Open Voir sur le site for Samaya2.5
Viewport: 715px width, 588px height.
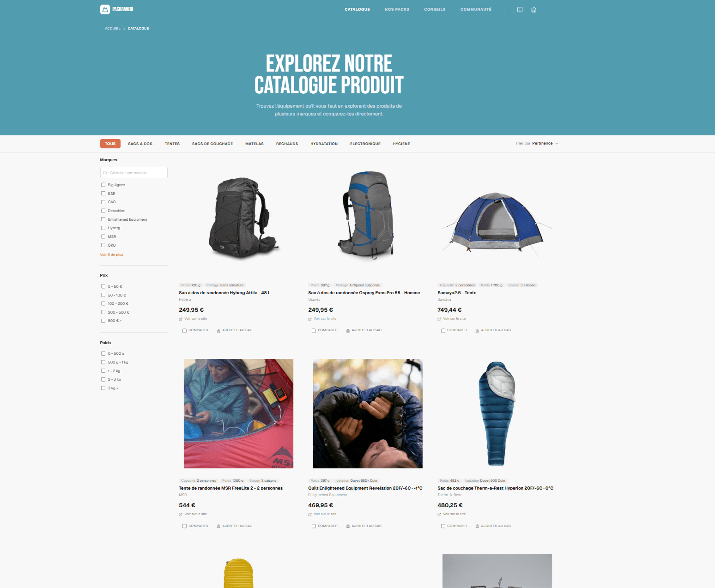pos(454,319)
